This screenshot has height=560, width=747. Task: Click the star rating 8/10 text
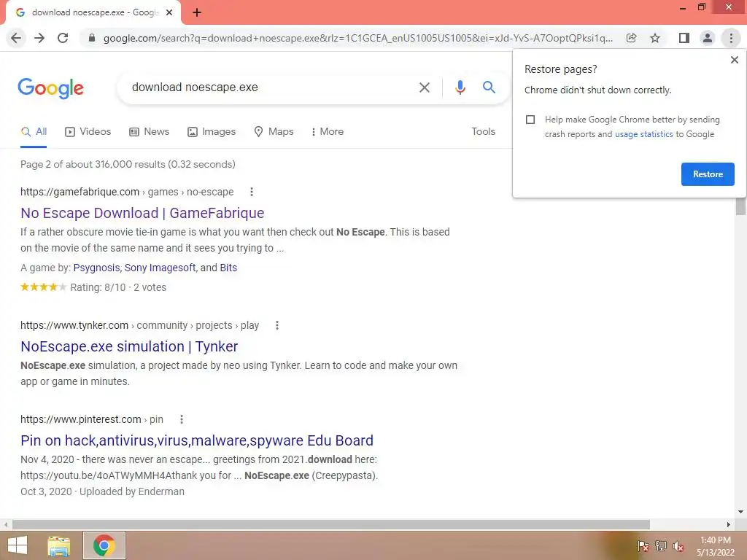[118, 287]
